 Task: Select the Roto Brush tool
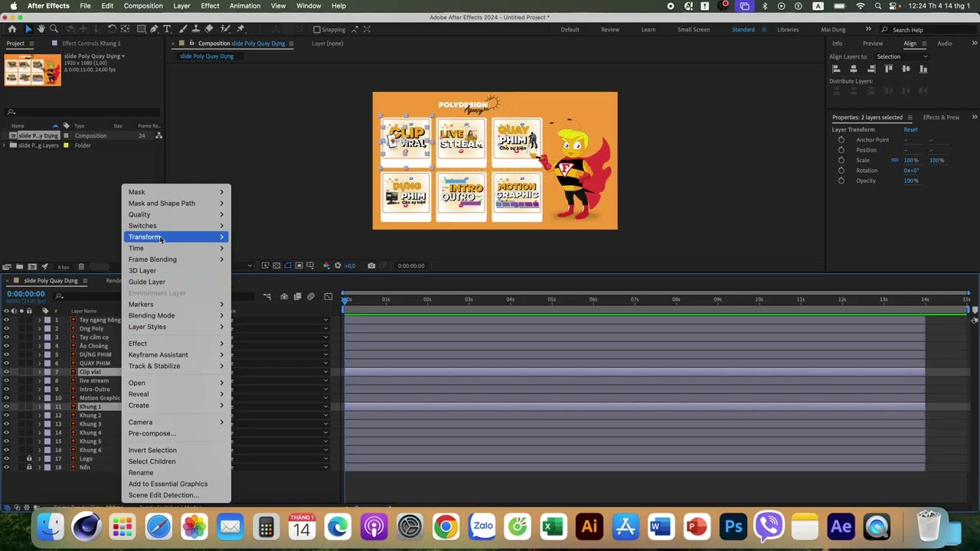point(225,29)
